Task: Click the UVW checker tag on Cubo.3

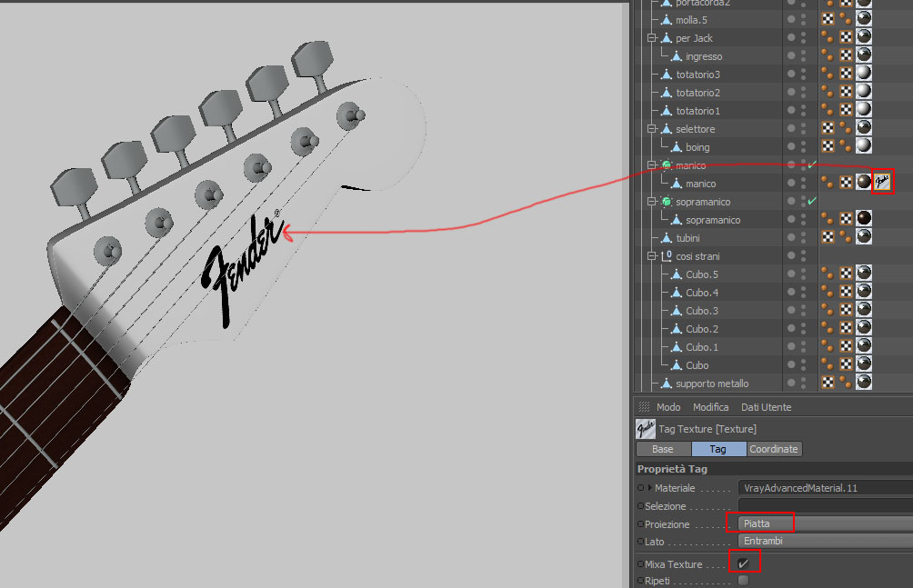Action: [846, 309]
